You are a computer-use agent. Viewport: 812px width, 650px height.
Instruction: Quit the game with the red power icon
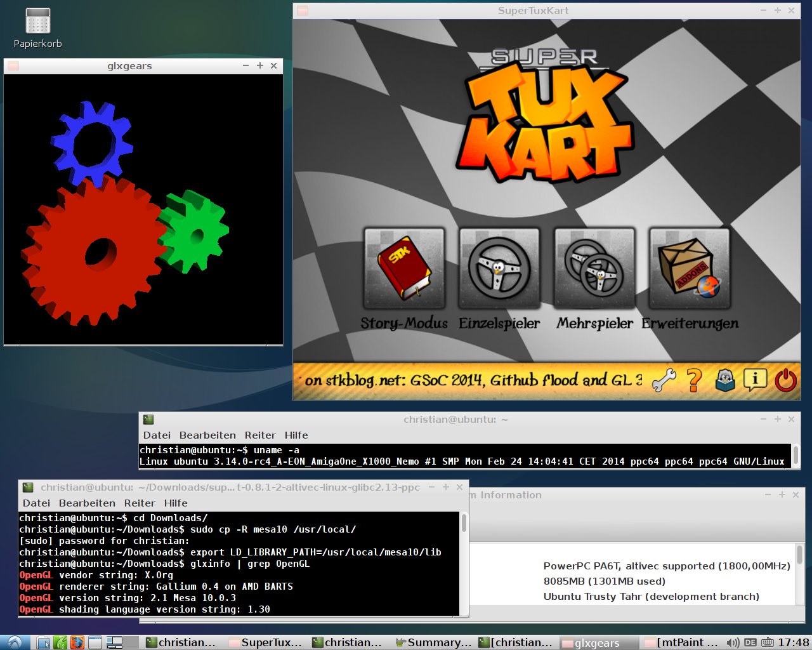click(x=785, y=380)
